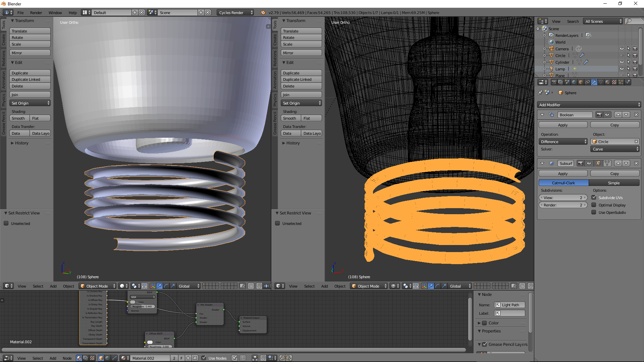The height and width of the screenshot is (362, 644).
Task: Open Object Data properties tab triangle icon
Action: pyautogui.click(x=601, y=82)
